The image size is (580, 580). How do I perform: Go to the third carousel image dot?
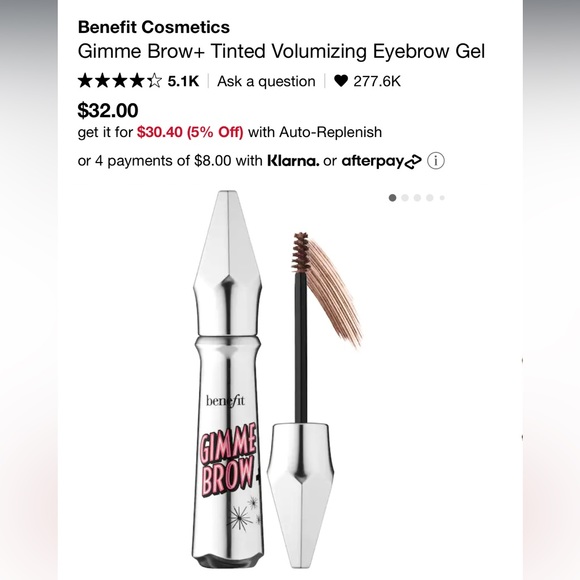[x=417, y=198]
